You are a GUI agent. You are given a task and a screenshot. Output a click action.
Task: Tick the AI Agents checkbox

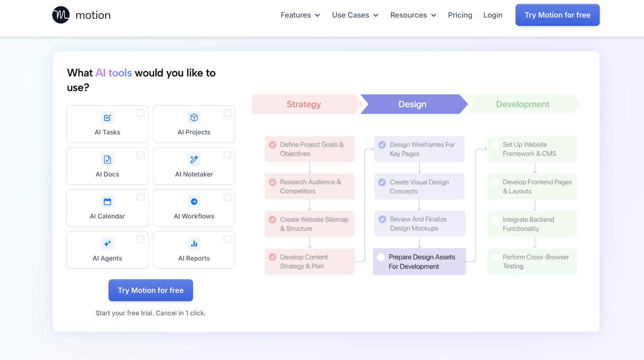tap(140, 239)
